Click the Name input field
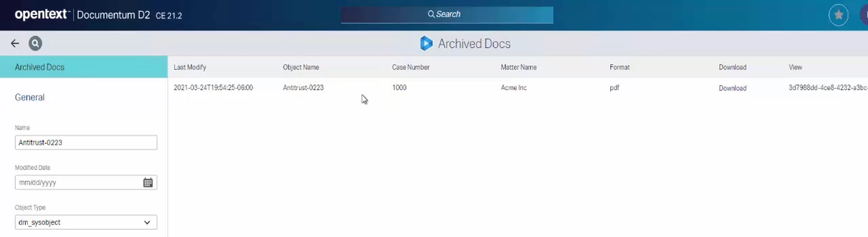Image resolution: width=868 pixels, height=237 pixels. coord(85,143)
